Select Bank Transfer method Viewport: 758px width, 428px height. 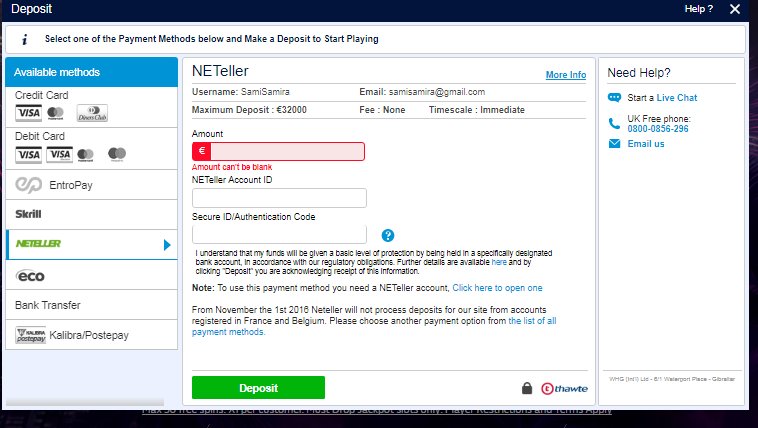[x=91, y=305]
